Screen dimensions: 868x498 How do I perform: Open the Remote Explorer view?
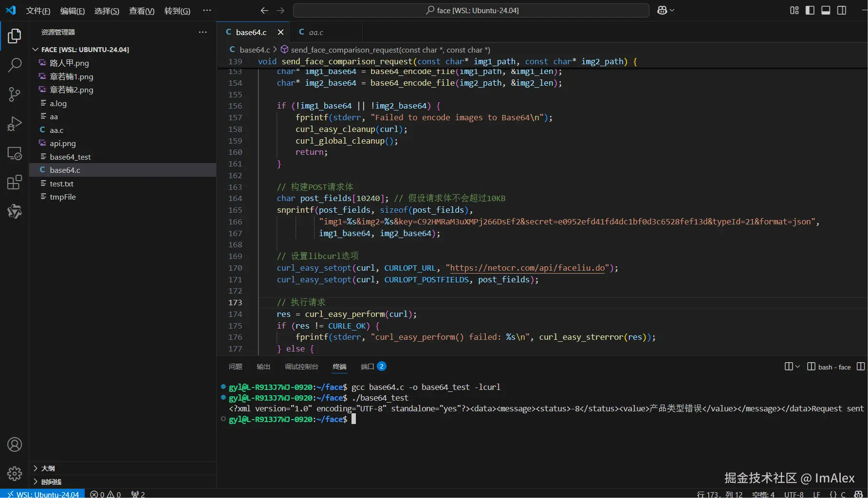(x=15, y=153)
